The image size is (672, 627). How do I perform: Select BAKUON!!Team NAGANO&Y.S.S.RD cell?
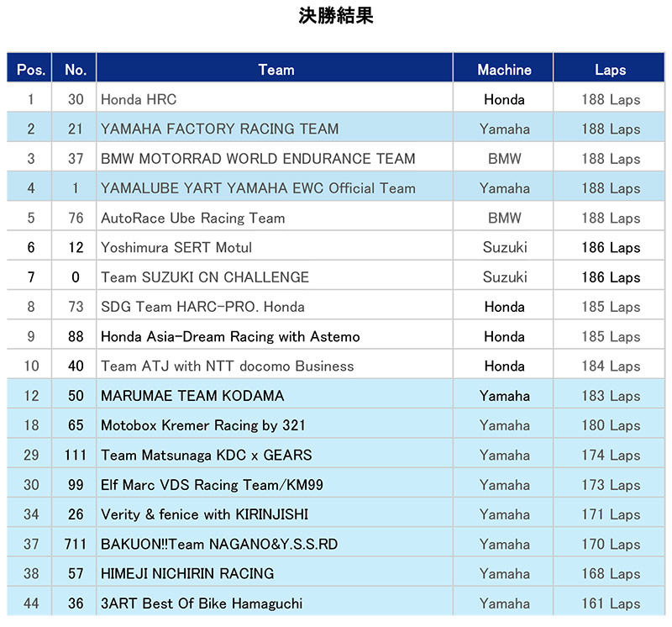(x=275, y=543)
